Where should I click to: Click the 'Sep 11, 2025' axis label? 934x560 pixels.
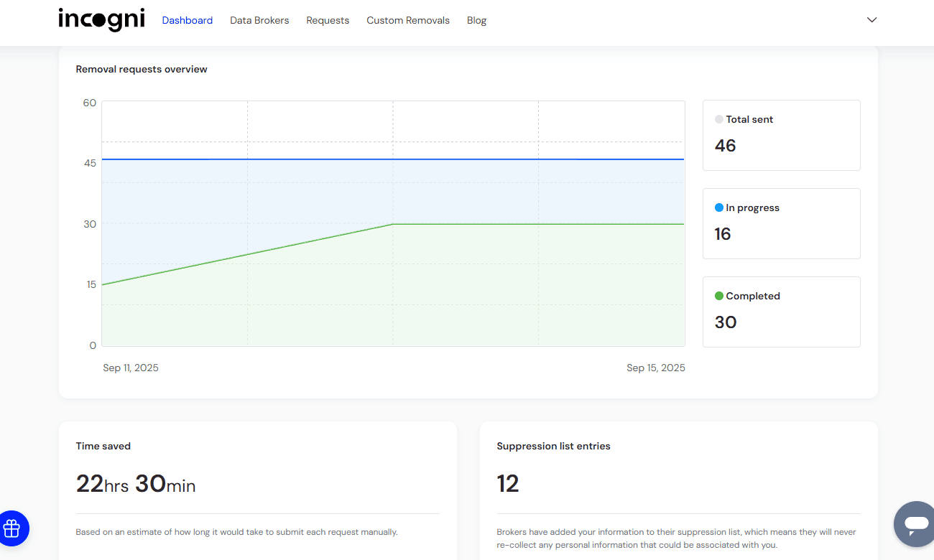131,368
